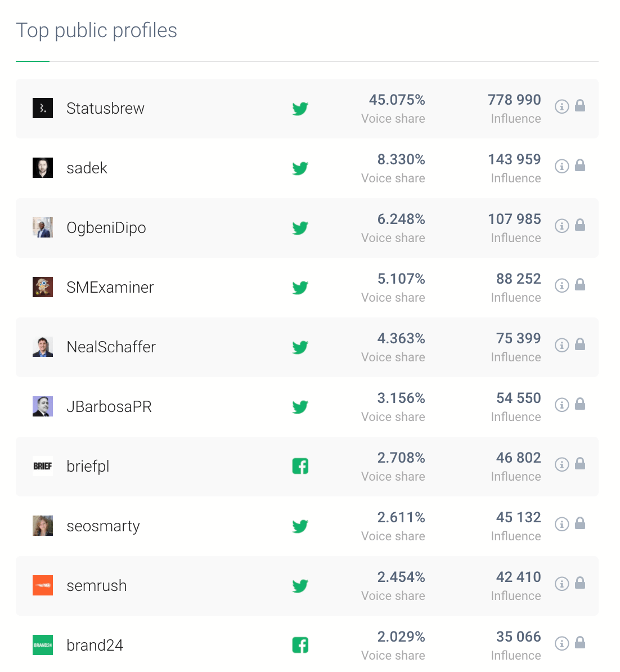This screenshot has height=672, width=620.
Task: Click the Twitter icon for sadek
Action: (300, 168)
